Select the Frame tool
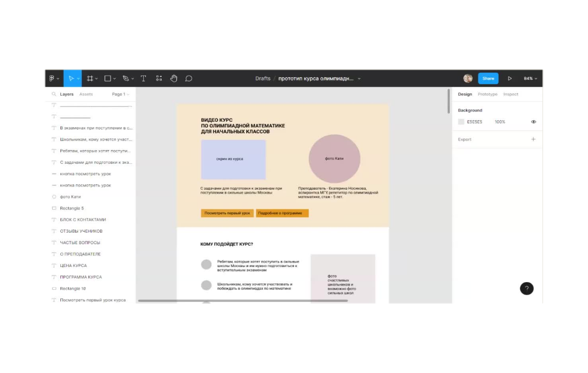588x373 pixels. pos(90,78)
